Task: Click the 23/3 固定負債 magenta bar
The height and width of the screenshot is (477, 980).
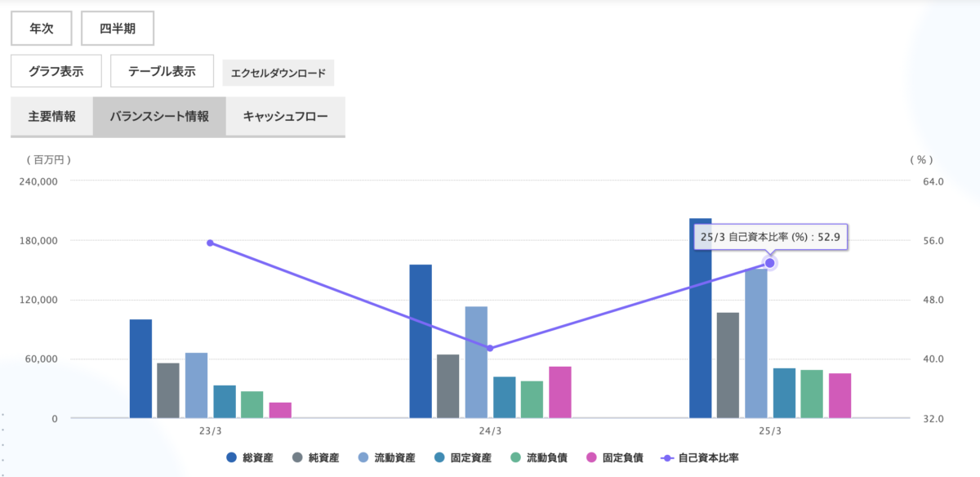Action: 280,410
